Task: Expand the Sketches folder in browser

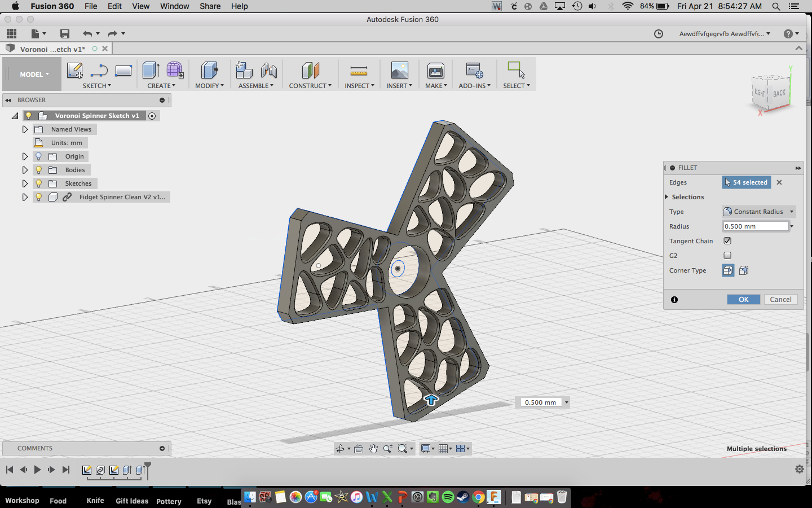Action: coord(25,183)
